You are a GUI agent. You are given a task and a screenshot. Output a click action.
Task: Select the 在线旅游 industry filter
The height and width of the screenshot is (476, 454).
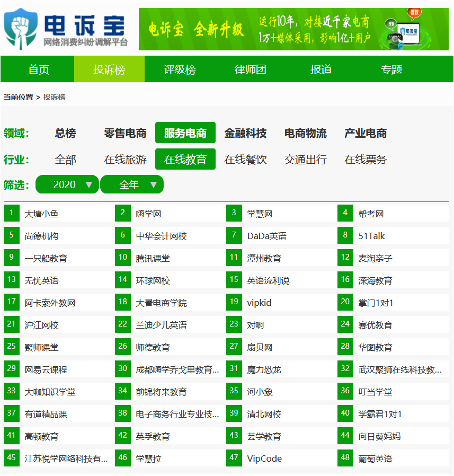tap(125, 160)
